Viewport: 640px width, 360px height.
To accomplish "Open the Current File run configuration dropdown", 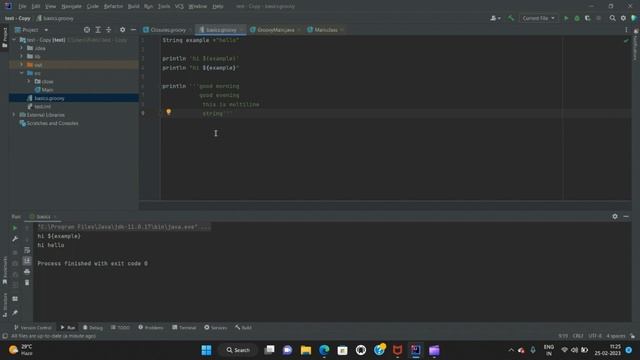I will tap(538, 18).
